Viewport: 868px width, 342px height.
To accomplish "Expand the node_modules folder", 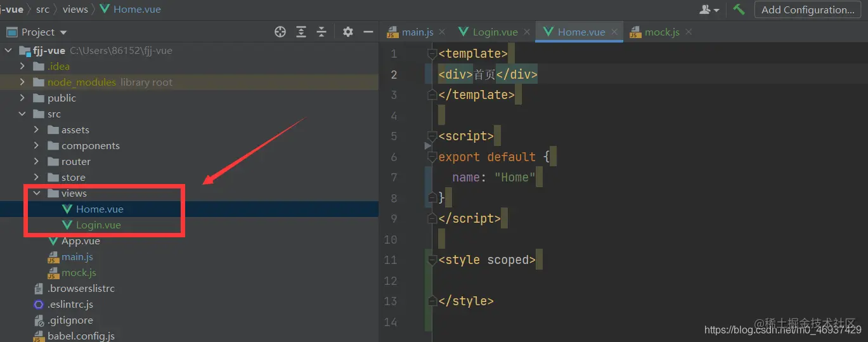I will coord(22,82).
